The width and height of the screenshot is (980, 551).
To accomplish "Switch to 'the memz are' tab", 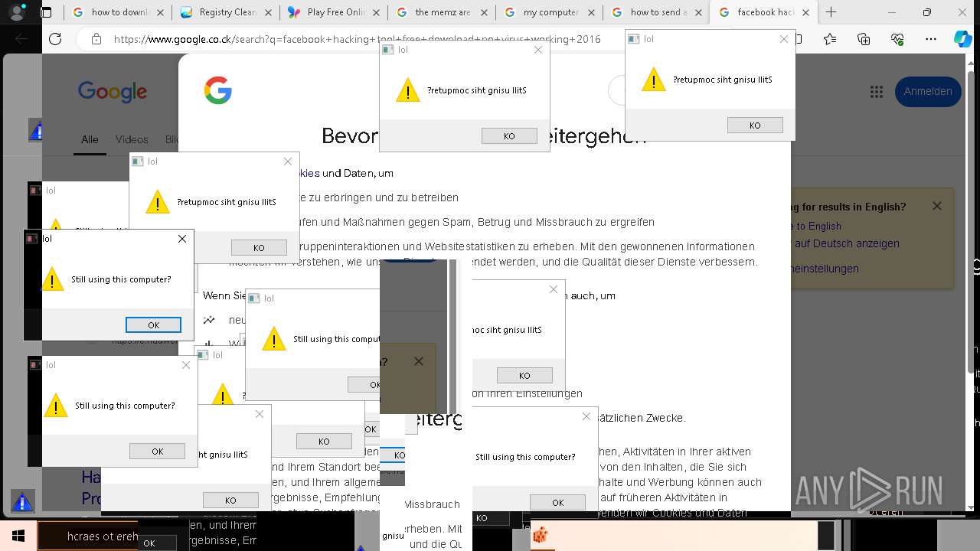I will [442, 12].
